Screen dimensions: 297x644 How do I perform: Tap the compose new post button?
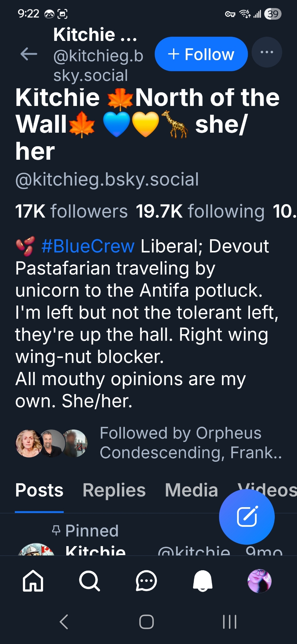[247, 516]
